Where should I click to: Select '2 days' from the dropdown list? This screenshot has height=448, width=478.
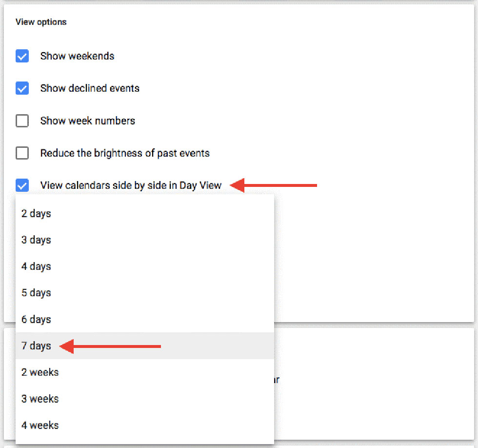pos(36,214)
